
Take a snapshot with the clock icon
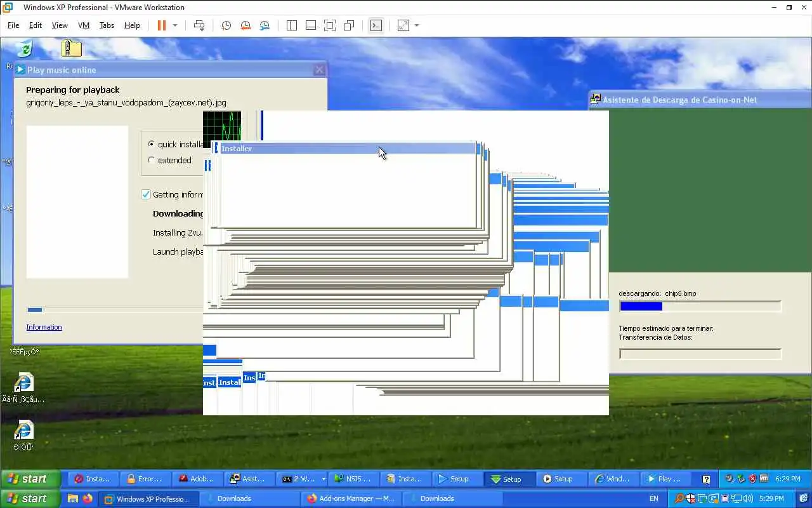point(226,25)
